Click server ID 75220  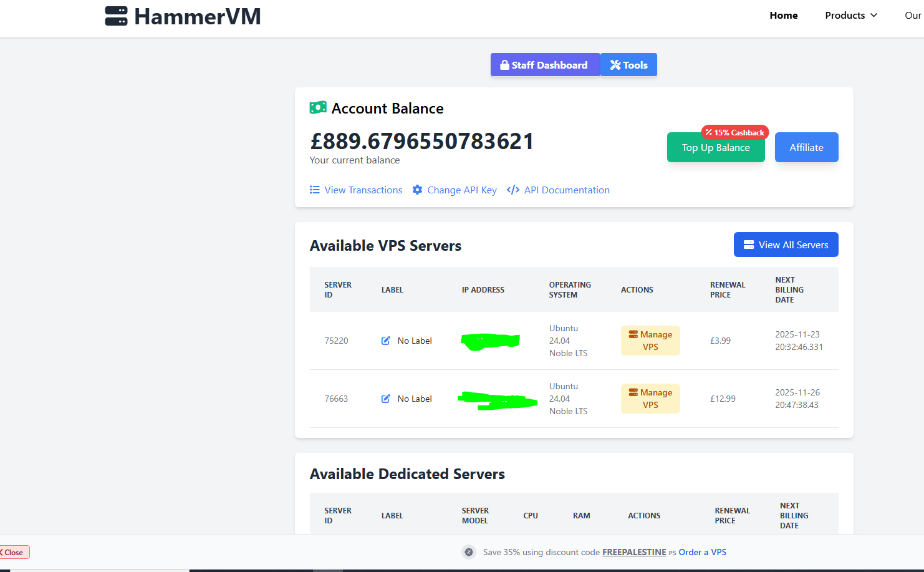pos(336,341)
